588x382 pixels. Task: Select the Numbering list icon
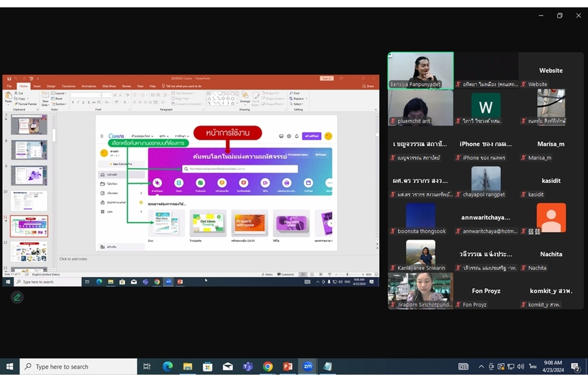point(143,95)
